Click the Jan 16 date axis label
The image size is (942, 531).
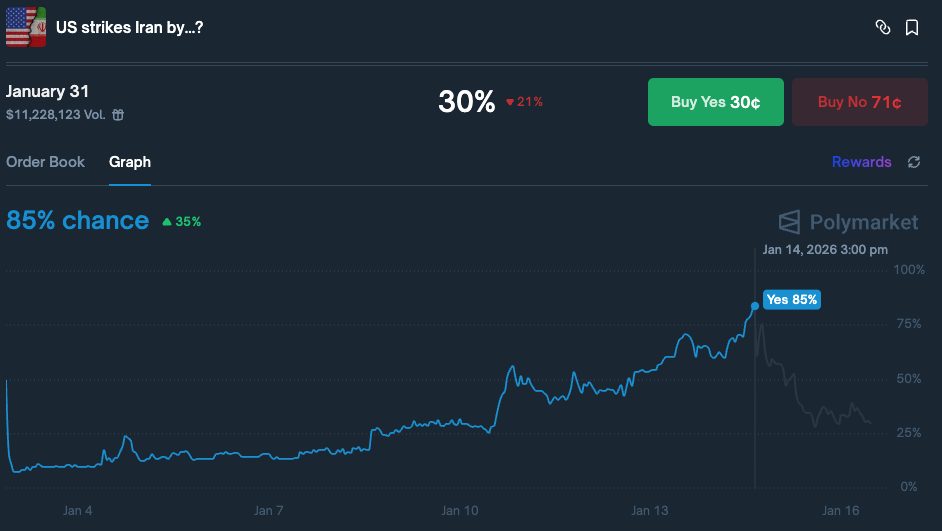pyautogui.click(x=839, y=511)
